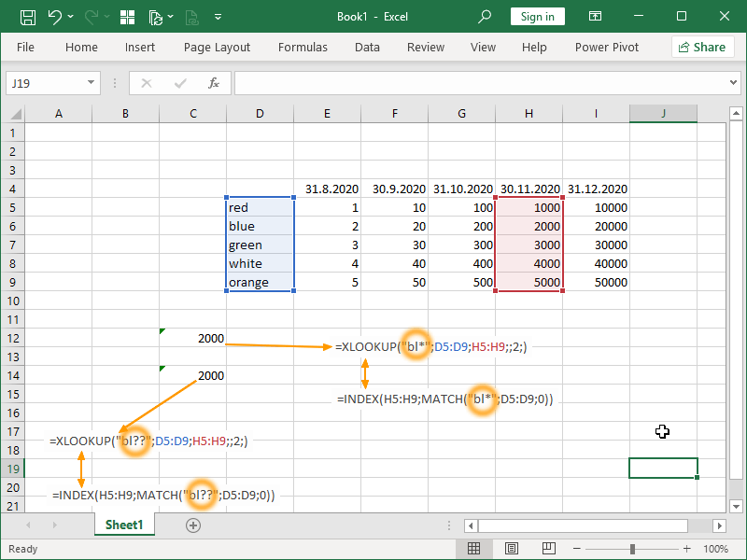Click the Redo icon

point(91,16)
